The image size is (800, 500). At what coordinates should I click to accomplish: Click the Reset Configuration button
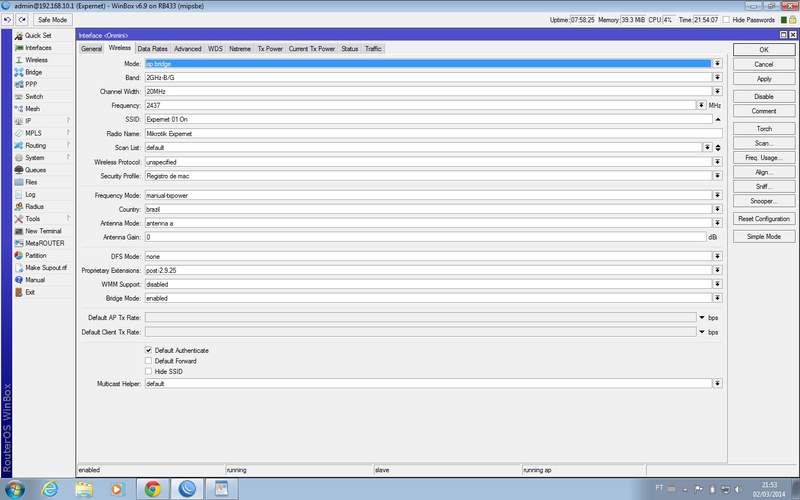764,218
